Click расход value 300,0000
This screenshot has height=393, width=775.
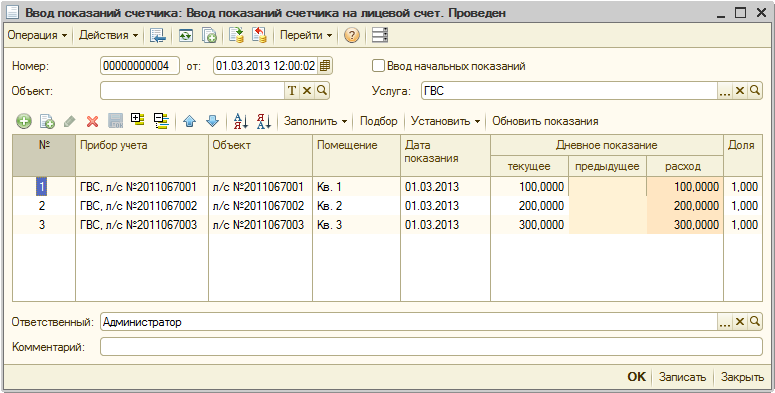coord(685,224)
